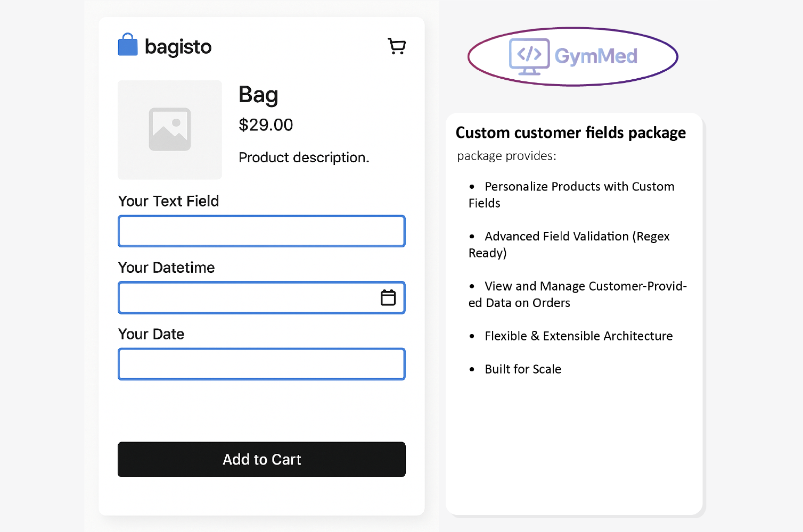Click the 'package provides:' text
The height and width of the screenshot is (532, 803).
(507, 156)
